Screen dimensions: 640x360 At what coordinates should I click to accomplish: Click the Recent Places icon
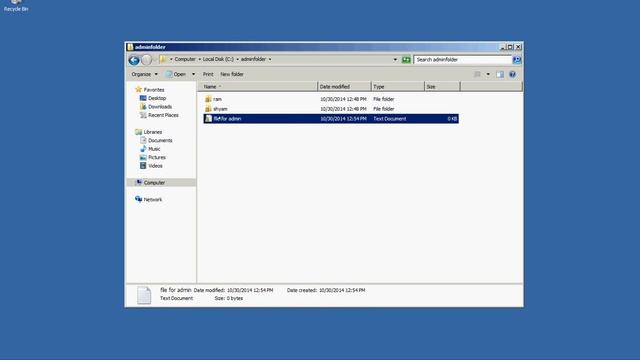(143, 115)
